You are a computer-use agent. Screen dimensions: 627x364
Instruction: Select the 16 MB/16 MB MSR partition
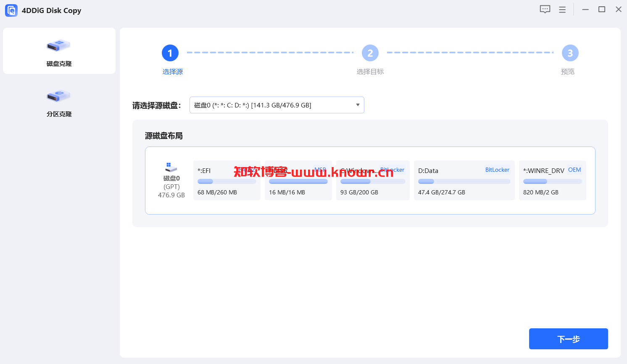coord(298,181)
